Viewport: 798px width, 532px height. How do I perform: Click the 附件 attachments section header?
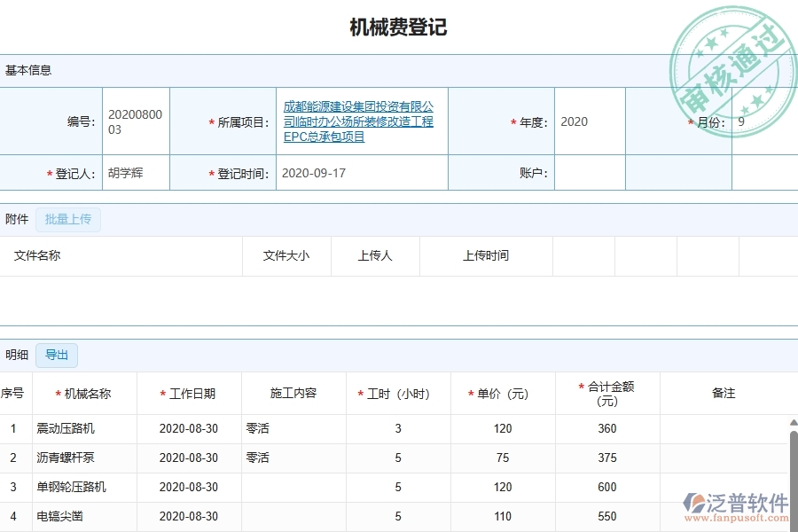pyautogui.click(x=17, y=219)
